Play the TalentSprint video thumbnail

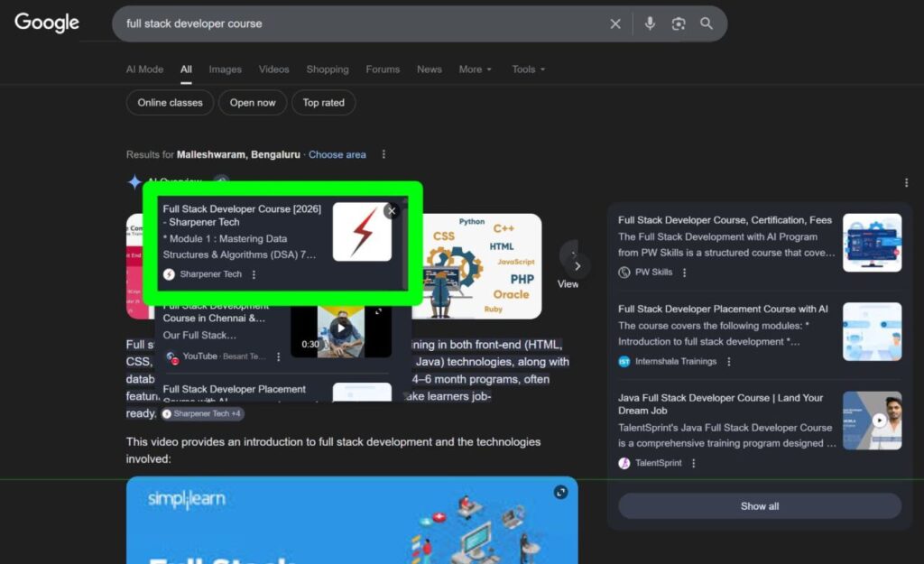(873, 421)
